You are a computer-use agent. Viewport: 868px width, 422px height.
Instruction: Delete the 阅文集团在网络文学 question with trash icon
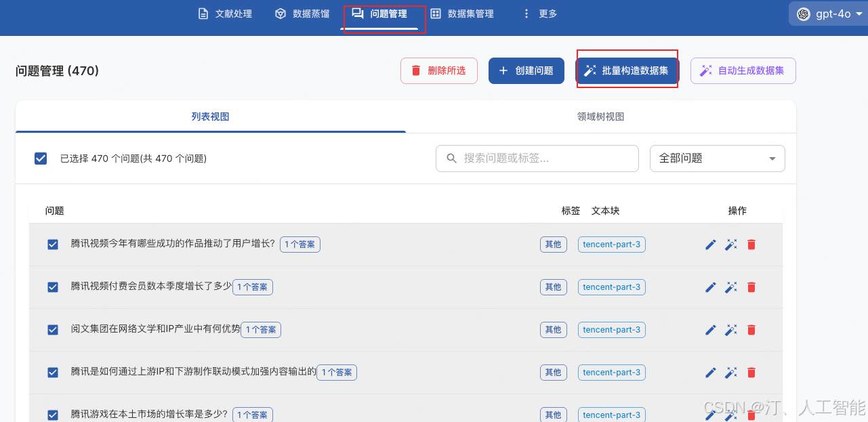751,330
